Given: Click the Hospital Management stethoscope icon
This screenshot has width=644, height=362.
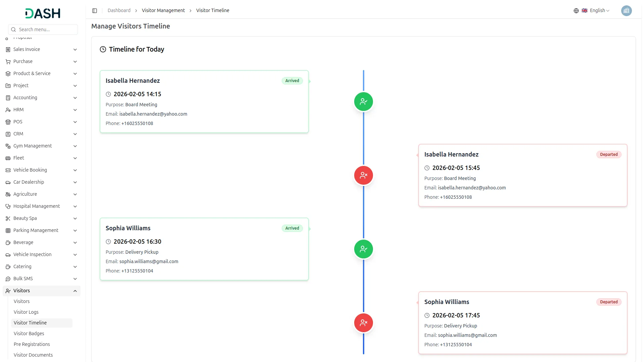Looking at the screenshot, I should [x=8, y=206].
